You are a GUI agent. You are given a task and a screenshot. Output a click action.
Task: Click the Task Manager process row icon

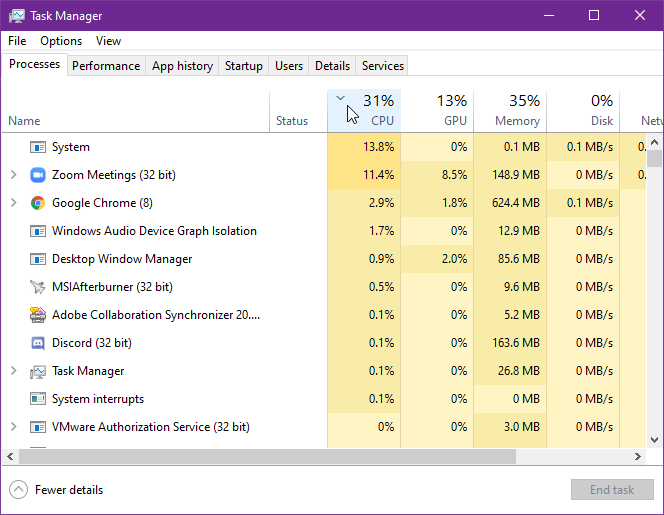(x=38, y=371)
